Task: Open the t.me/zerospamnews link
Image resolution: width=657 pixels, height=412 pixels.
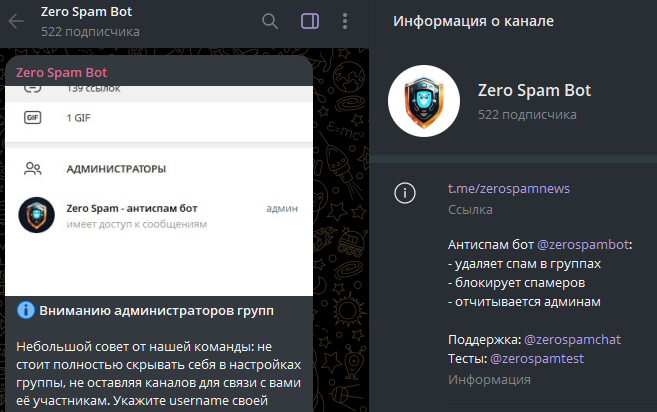Action: coord(509,189)
